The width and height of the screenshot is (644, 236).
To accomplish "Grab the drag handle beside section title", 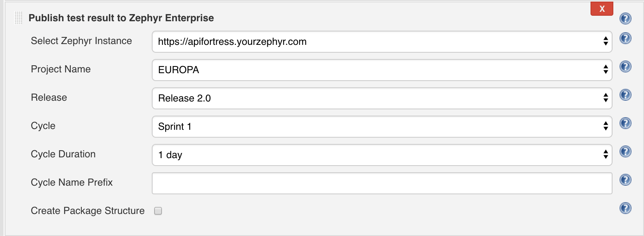I will point(18,18).
